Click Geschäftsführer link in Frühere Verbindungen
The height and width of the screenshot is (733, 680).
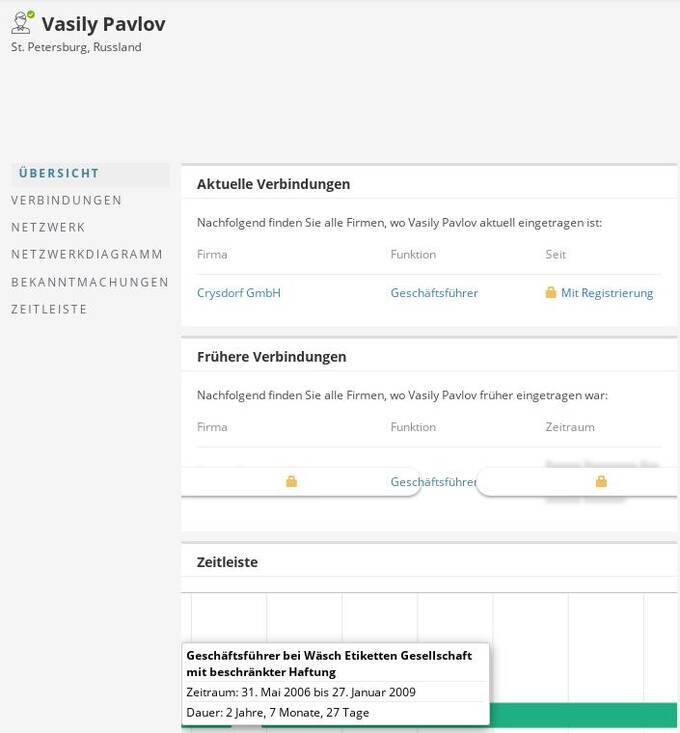point(433,481)
